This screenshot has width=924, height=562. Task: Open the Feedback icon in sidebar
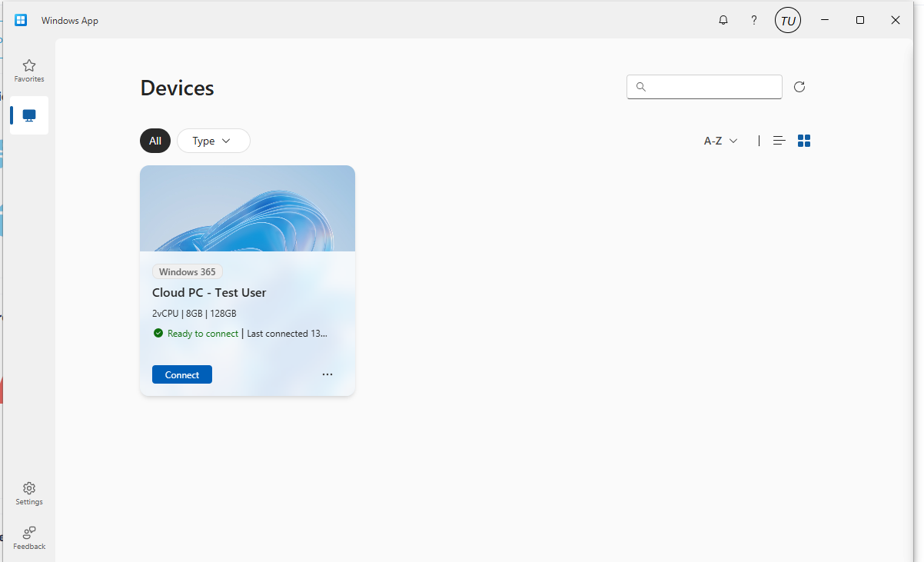coord(29,537)
